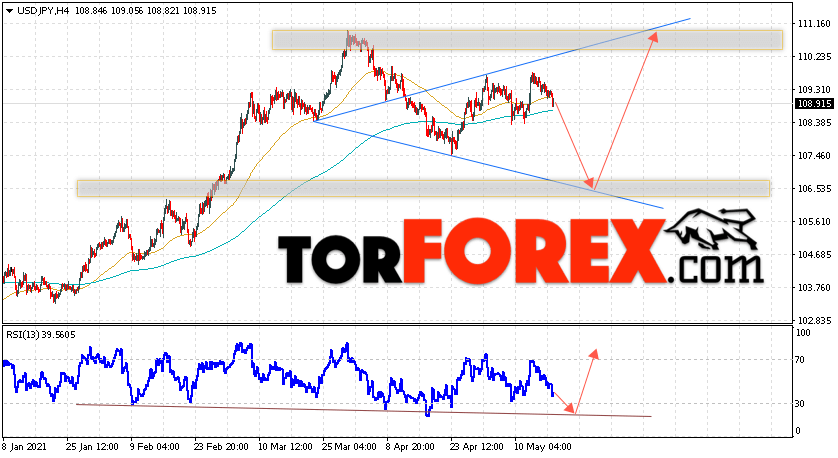Screen dimensions: 838x458
Task: Select the 110.235 price axis label
Action: click(814, 57)
